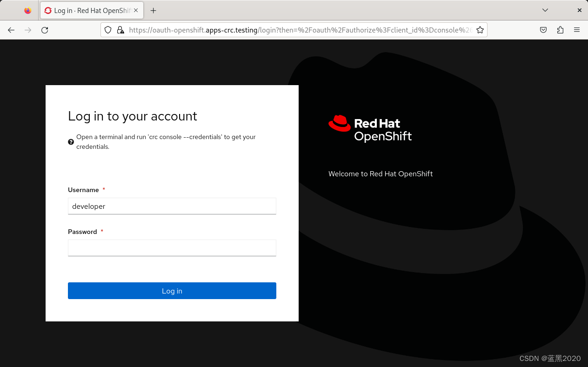Close the Red Hat OpenShift tab
The image size is (588, 367).
tap(136, 10)
